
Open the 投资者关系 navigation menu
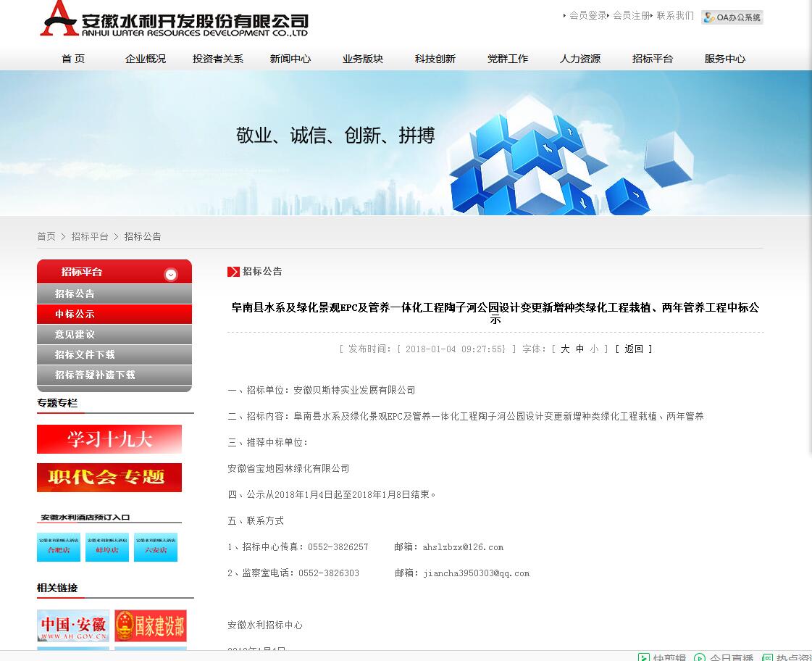point(218,59)
